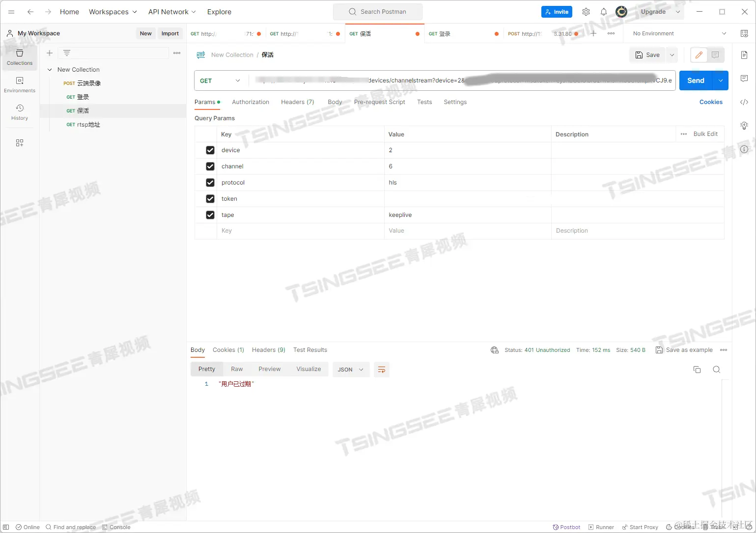This screenshot has width=756, height=533.
Task: Go forward with the right arrow
Action: point(48,12)
